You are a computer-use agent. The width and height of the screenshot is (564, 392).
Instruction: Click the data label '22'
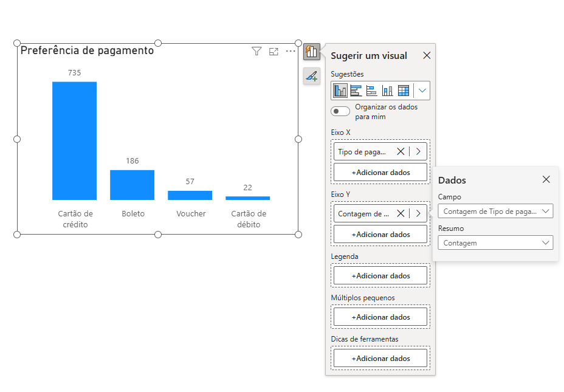coord(247,187)
